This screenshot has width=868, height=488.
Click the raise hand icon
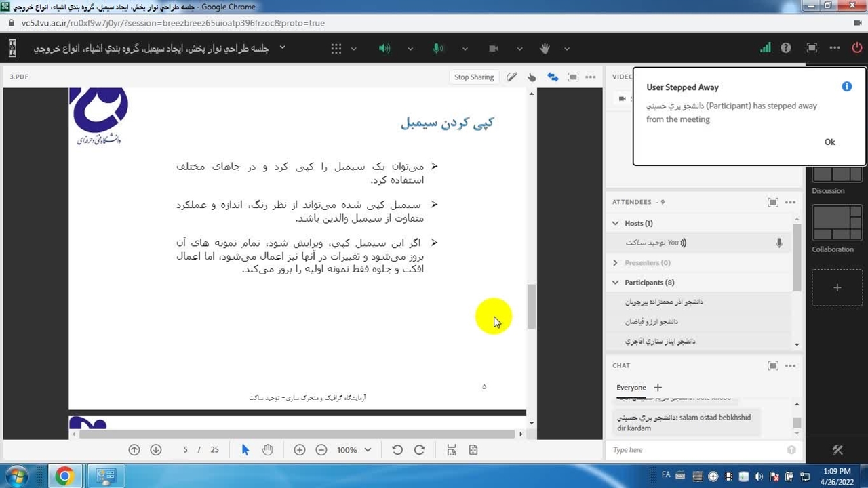click(545, 49)
